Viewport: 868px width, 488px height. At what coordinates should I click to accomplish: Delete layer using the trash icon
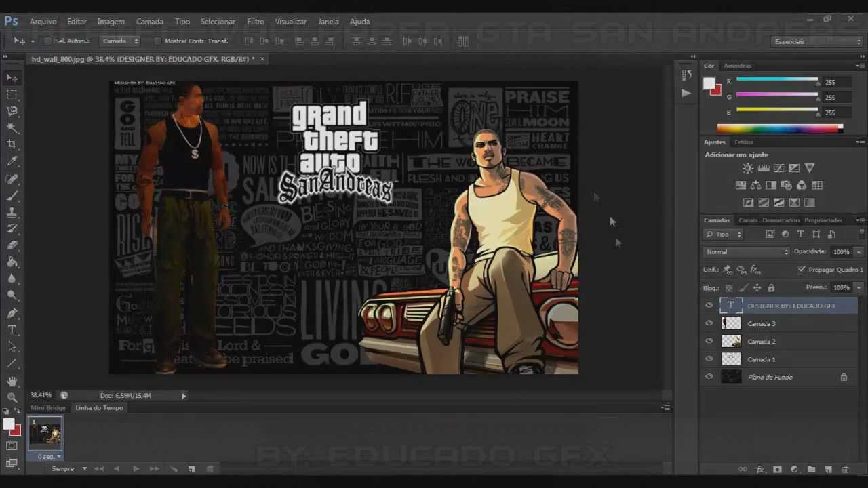pos(845,469)
